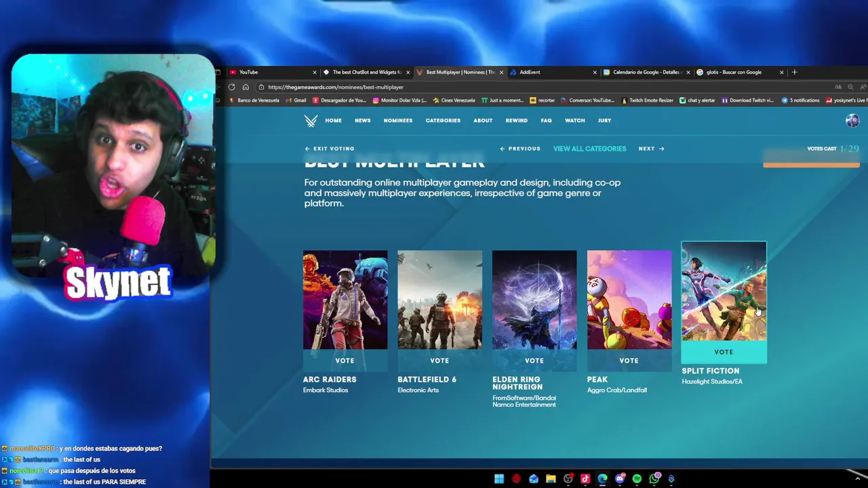Viewport: 868px width, 488px height.
Task: Reload the page with the refresh icon
Action: (232, 87)
